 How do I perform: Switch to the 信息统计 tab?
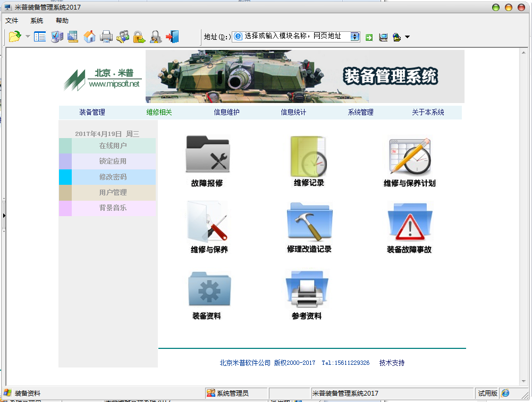[293, 112]
